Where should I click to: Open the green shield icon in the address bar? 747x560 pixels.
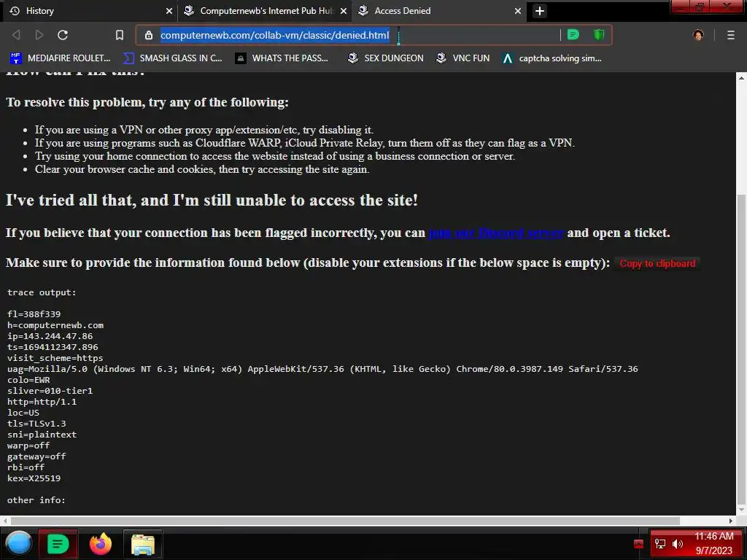coord(599,35)
